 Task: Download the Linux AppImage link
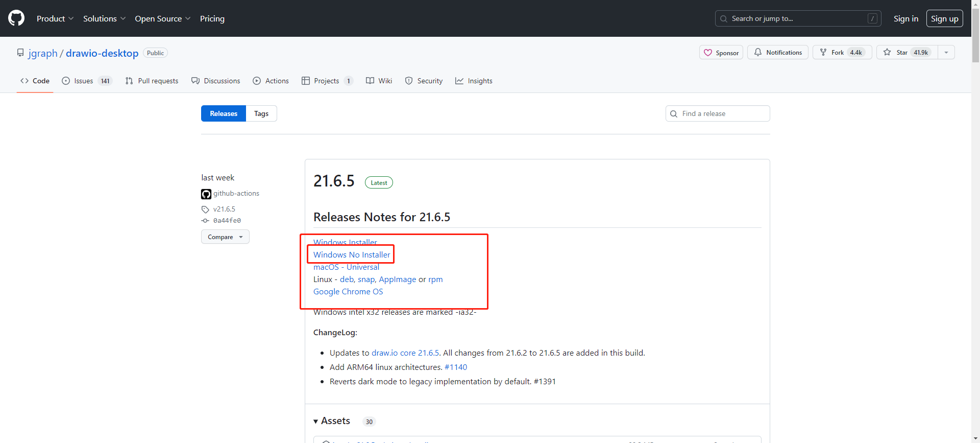(398, 279)
